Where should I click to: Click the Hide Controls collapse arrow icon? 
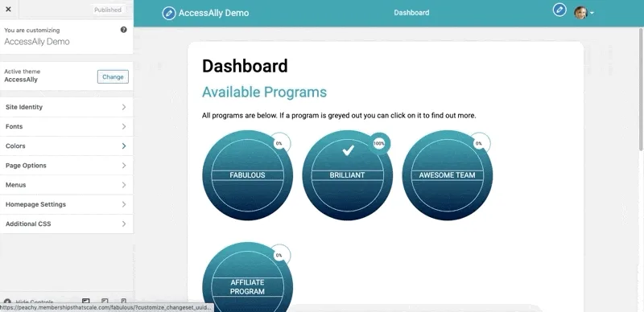(x=7, y=302)
